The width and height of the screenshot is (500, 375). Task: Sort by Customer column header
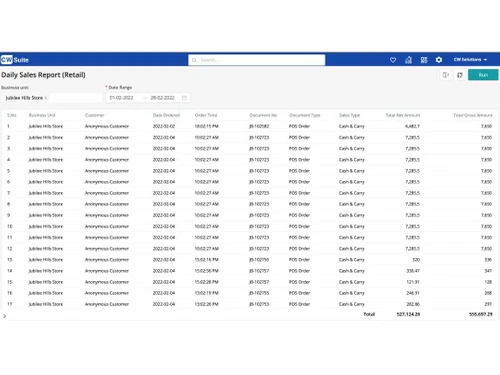pos(95,115)
